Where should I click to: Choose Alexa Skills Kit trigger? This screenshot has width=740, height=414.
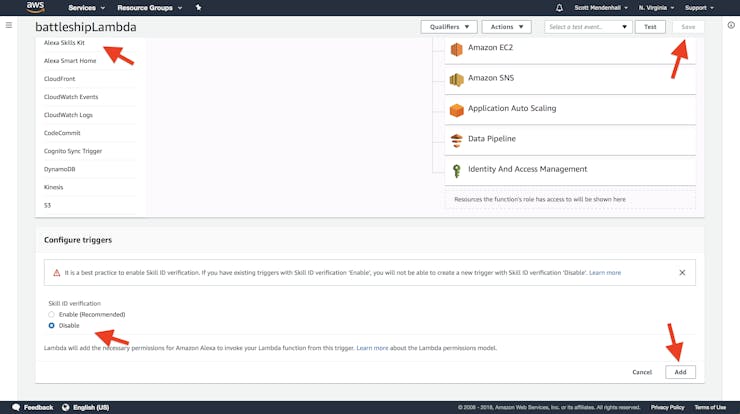[x=64, y=42]
